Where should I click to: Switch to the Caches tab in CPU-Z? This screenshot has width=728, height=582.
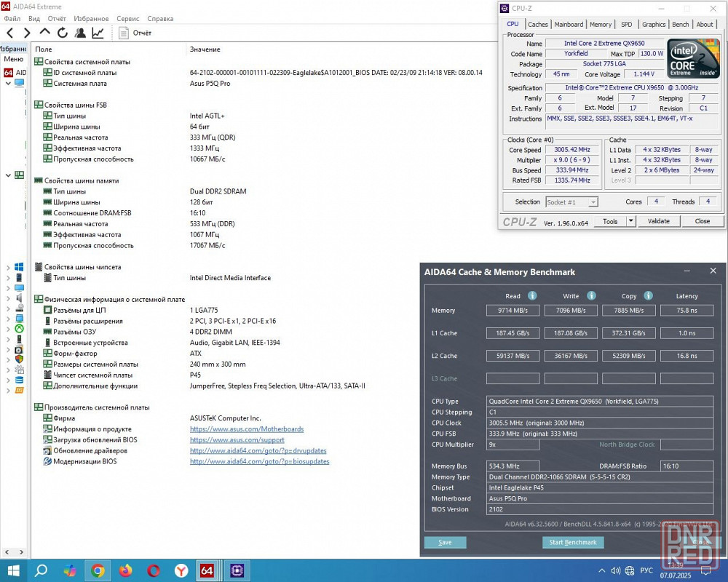(x=538, y=25)
